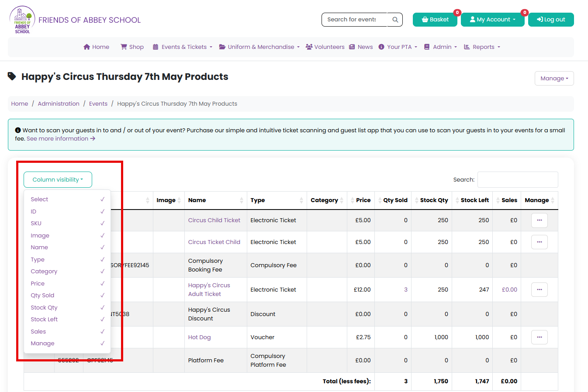Screen dimensions: 588x392
Task: Expand the Uniform & Merchandise menu
Action: point(259,47)
